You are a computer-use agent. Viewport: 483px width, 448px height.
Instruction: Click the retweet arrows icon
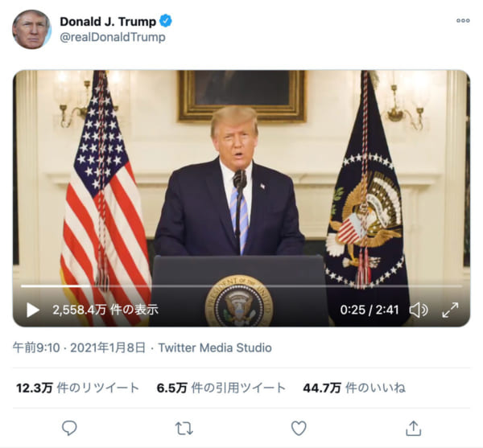tap(184, 429)
